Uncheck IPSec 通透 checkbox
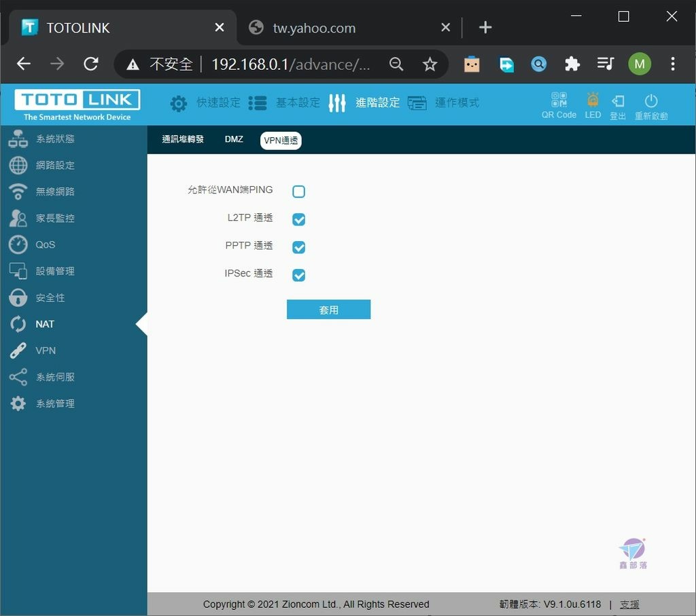 [299, 275]
